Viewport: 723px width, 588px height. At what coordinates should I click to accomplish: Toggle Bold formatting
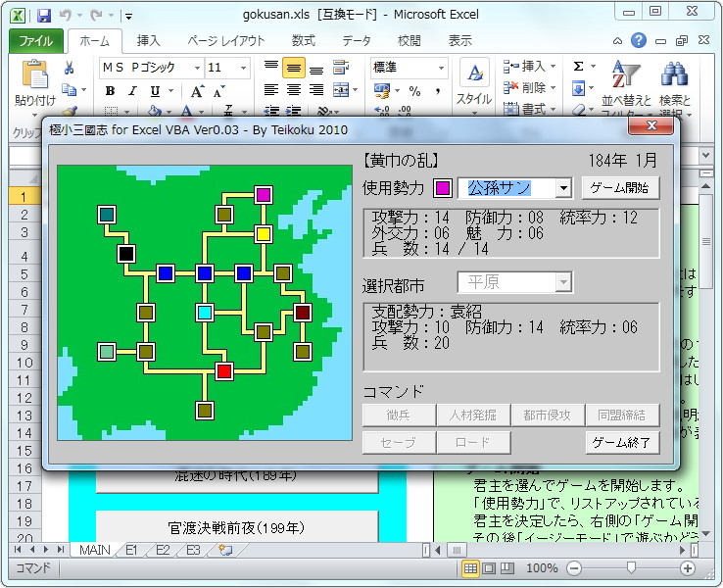(110, 91)
